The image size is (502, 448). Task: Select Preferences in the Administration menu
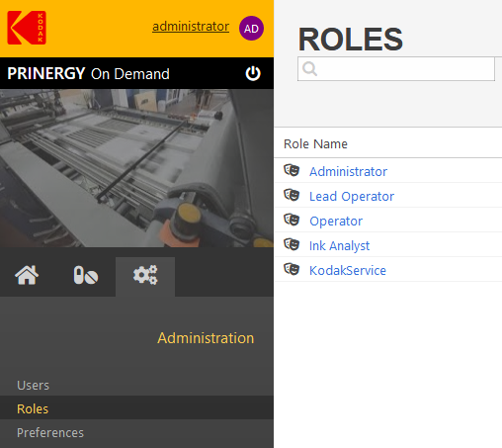[50, 432]
